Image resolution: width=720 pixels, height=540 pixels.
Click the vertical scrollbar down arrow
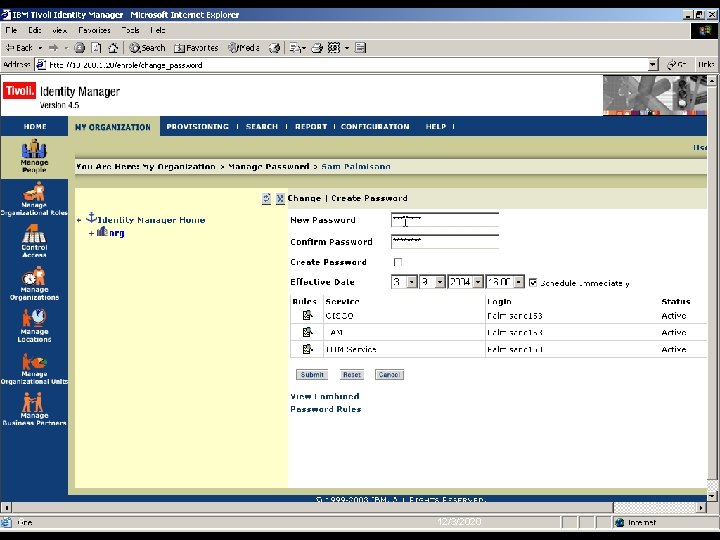pos(712,496)
